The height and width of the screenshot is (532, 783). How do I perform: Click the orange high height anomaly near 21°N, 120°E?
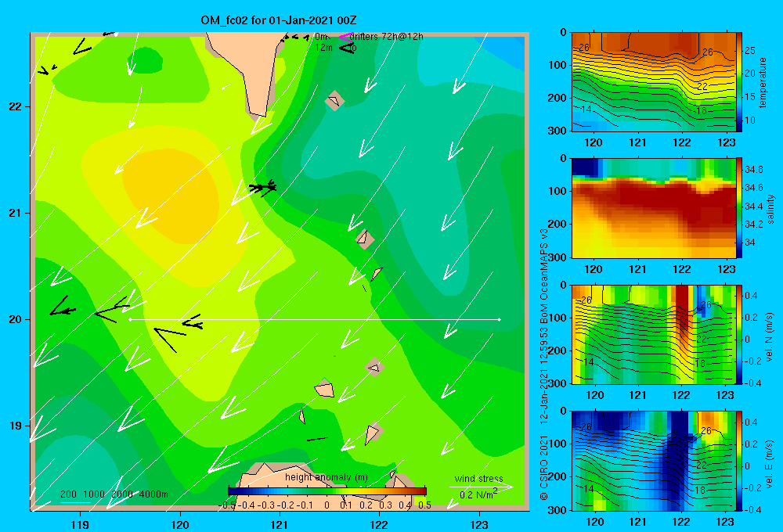[x=172, y=197]
